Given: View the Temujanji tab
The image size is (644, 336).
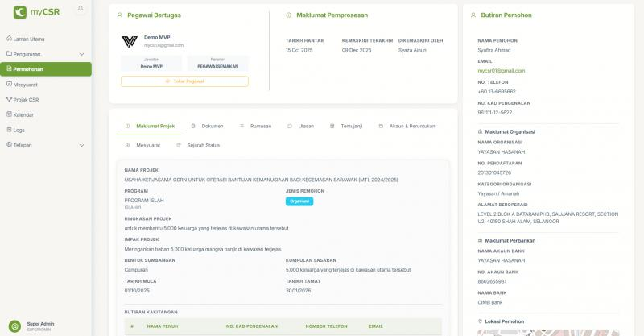Looking at the screenshot, I should 346,127.
